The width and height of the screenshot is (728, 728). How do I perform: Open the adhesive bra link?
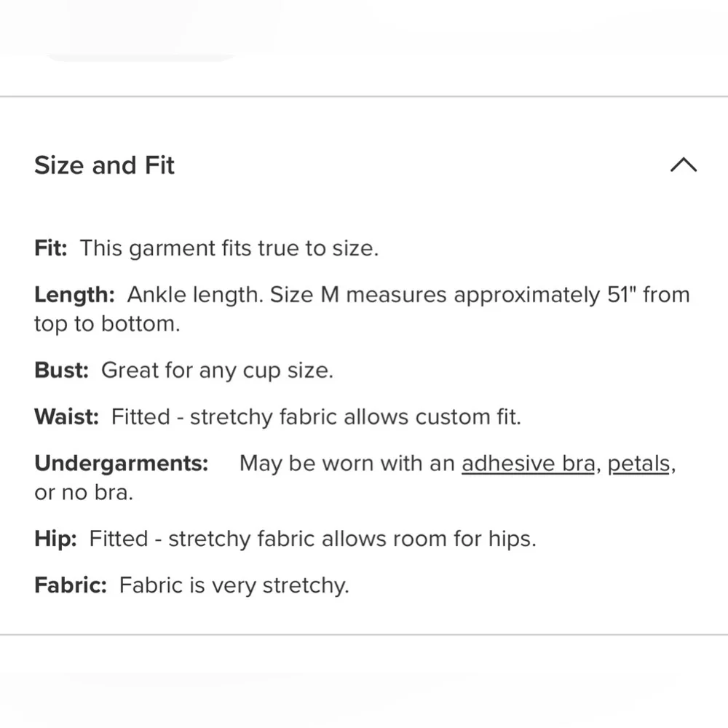[x=528, y=464]
